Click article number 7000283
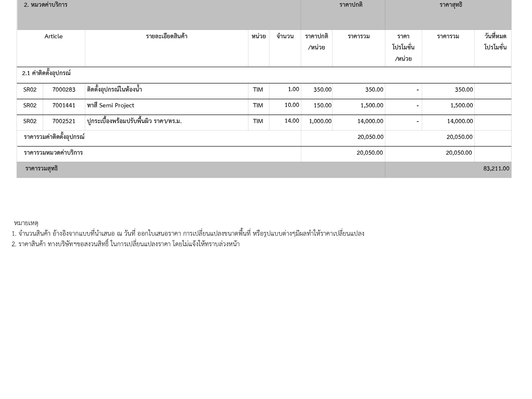 click(64, 90)
